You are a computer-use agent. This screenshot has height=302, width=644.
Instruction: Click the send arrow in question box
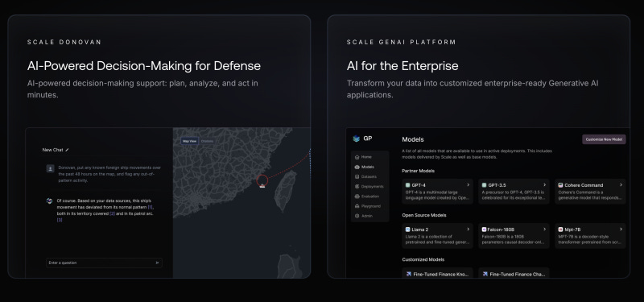click(x=157, y=263)
